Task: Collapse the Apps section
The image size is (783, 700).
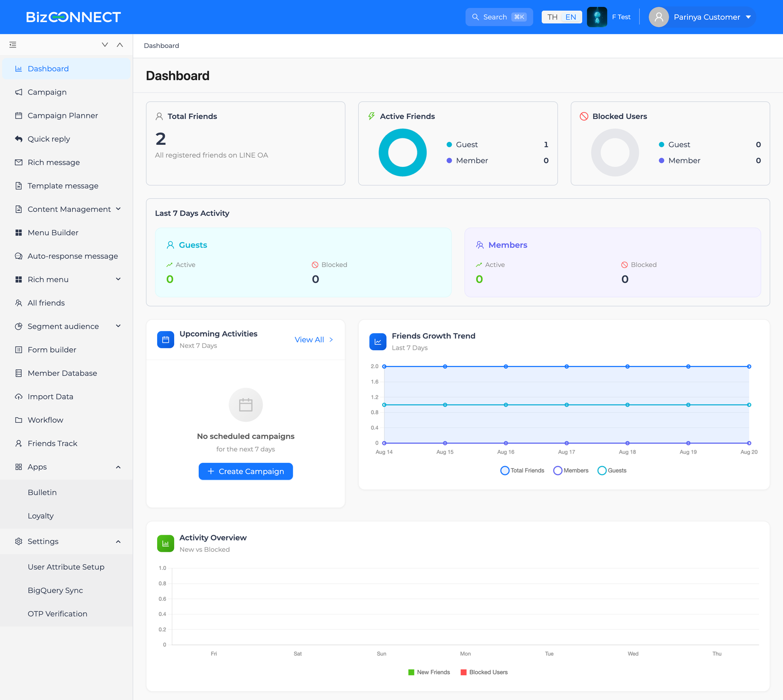Action: [118, 467]
